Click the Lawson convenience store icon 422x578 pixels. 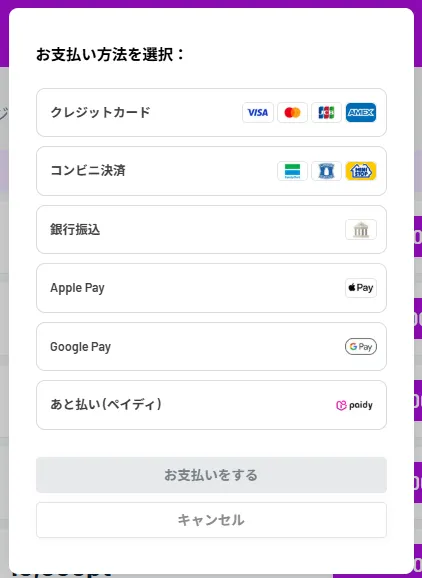(326, 171)
